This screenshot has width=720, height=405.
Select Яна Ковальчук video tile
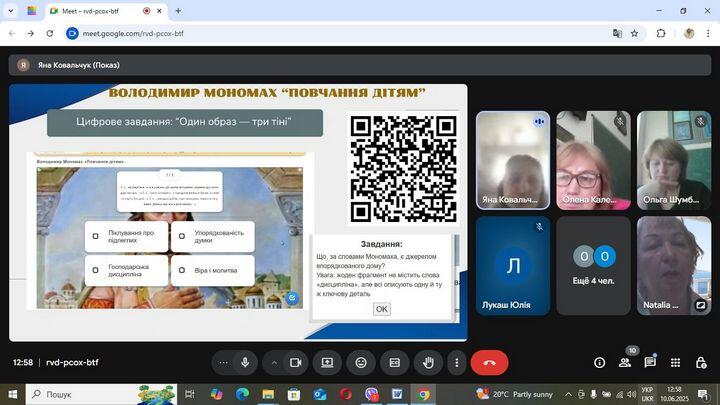click(x=513, y=160)
